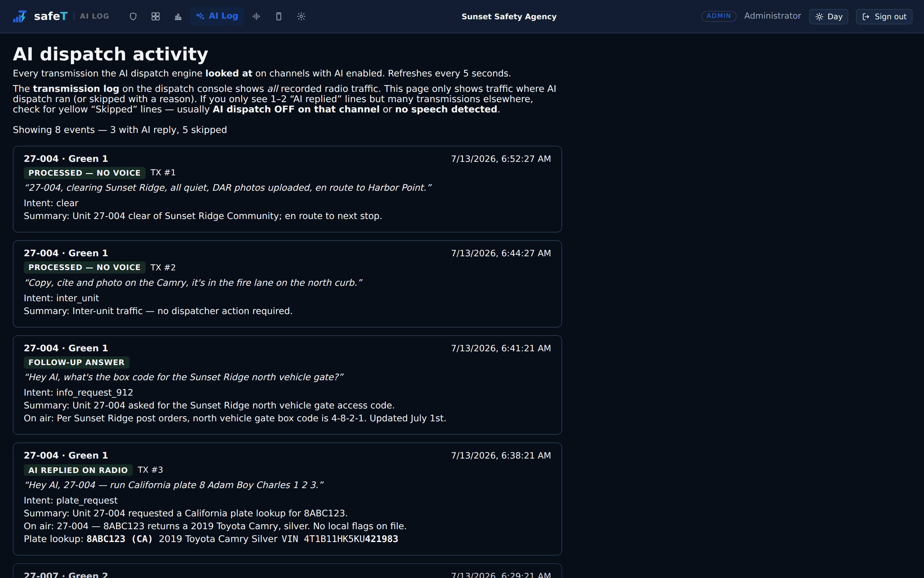Click the TX #3 label
Image resolution: width=924 pixels, height=578 pixels.
coord(150,470)
